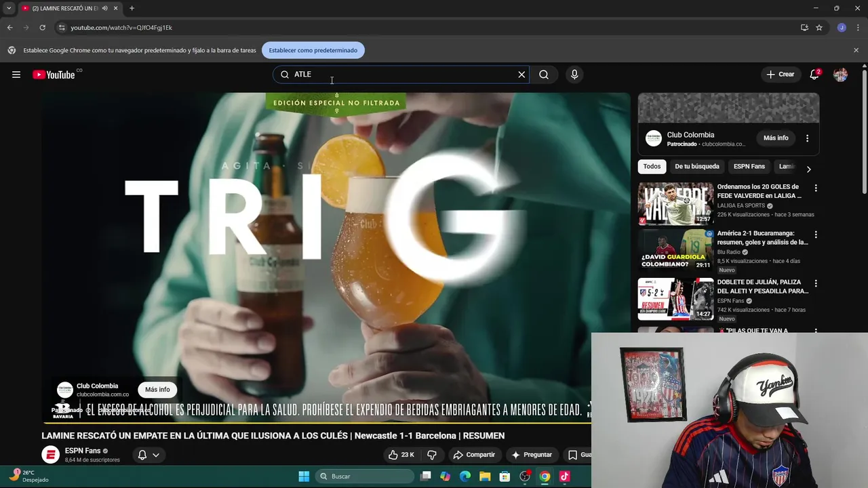Open clubcolombia.com.co link on ad overlay
Screen dimensions: 868x488
click(102, 394)
